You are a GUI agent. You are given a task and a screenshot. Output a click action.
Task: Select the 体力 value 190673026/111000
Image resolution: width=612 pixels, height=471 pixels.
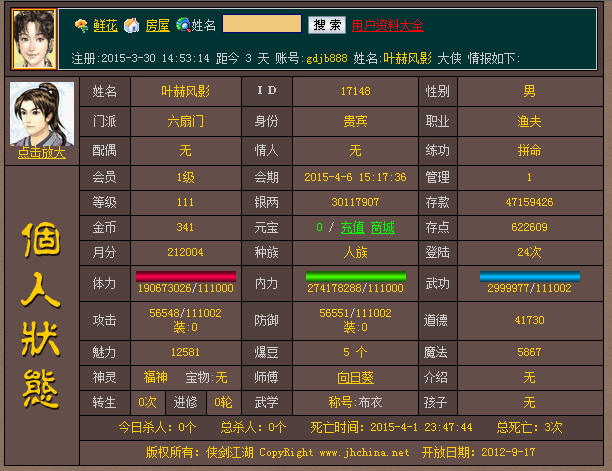[x=186, y=288]
